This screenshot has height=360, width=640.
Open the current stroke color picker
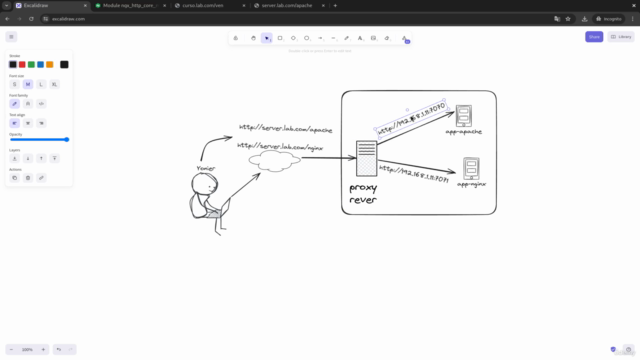pos(64,64)
